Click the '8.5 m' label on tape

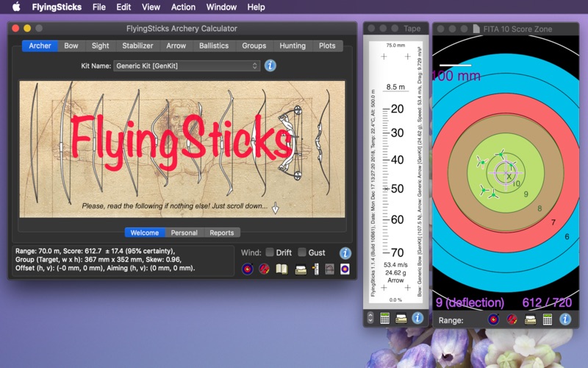(395, 87)
